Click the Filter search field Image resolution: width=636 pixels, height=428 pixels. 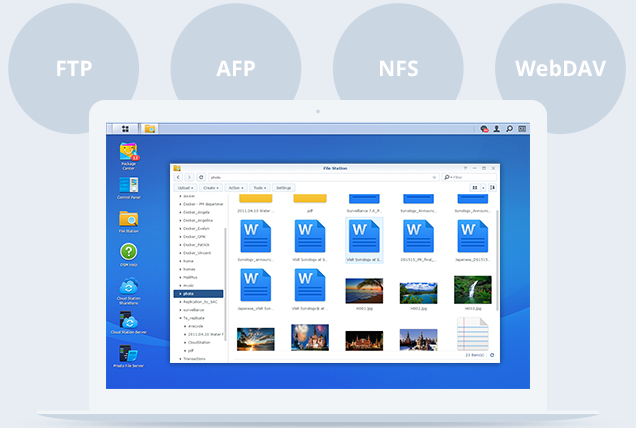469,177
